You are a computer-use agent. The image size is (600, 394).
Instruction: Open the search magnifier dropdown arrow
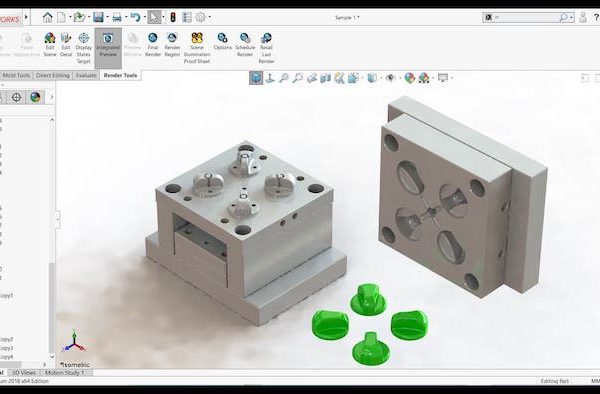click(571, 18)
